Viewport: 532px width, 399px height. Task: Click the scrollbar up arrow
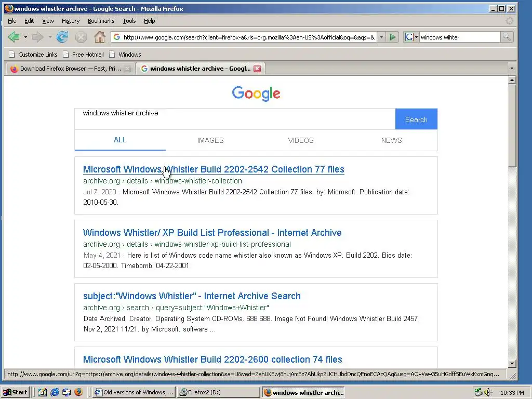pos(512,80)
